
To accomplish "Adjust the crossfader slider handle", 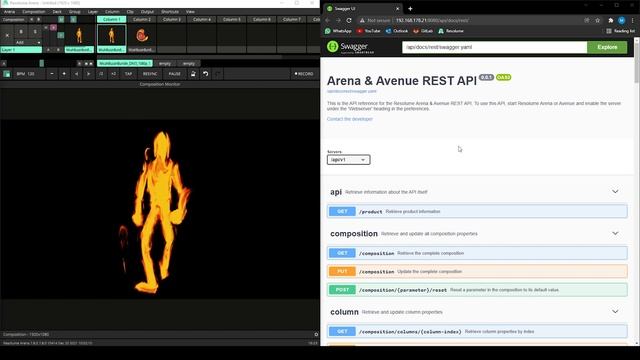I will 42,63.
